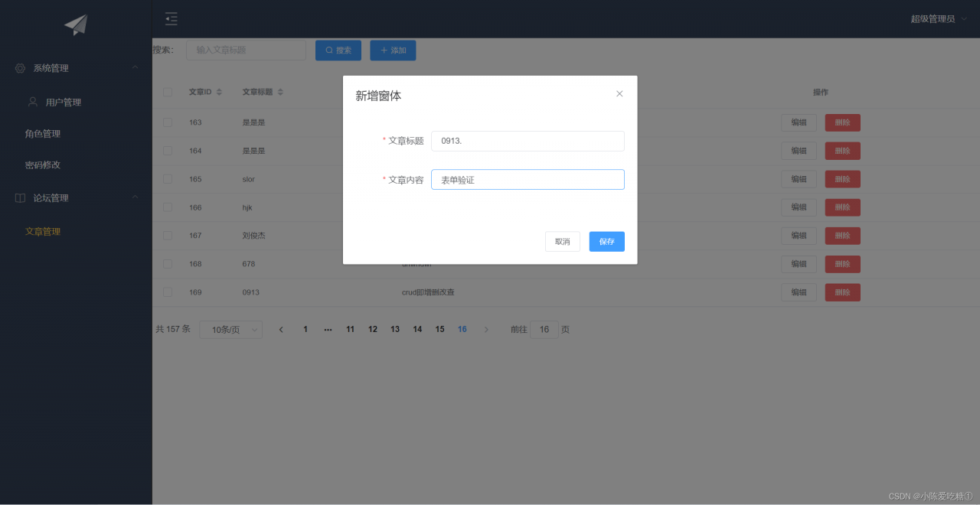The width and height of the screenshot is (980, 505).
Task: Toggle the sidebar collapse icon
Action: (x=171, y=19)
